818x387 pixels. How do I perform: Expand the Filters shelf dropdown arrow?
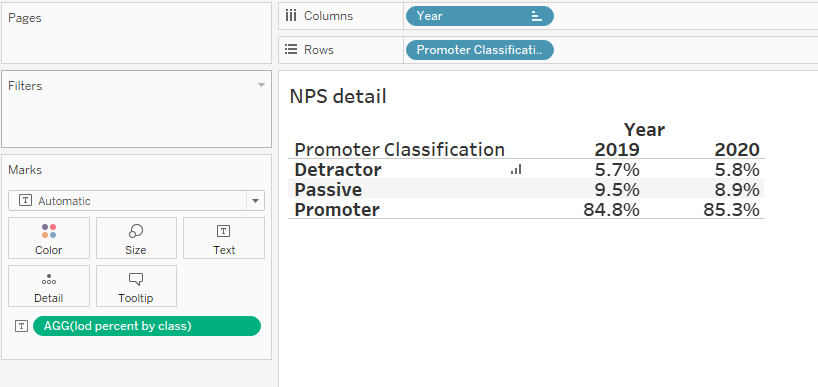[x=261, y=85]
